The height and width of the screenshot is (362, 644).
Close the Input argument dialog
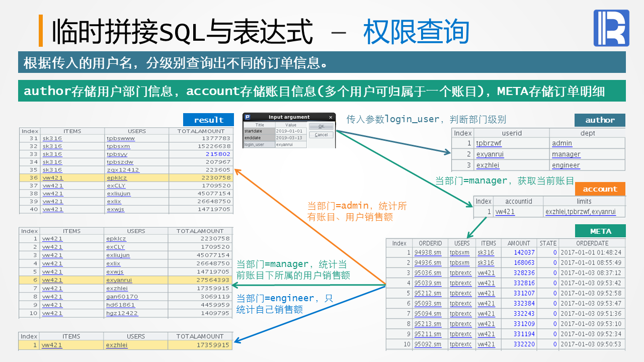click(x=331, y=117)
